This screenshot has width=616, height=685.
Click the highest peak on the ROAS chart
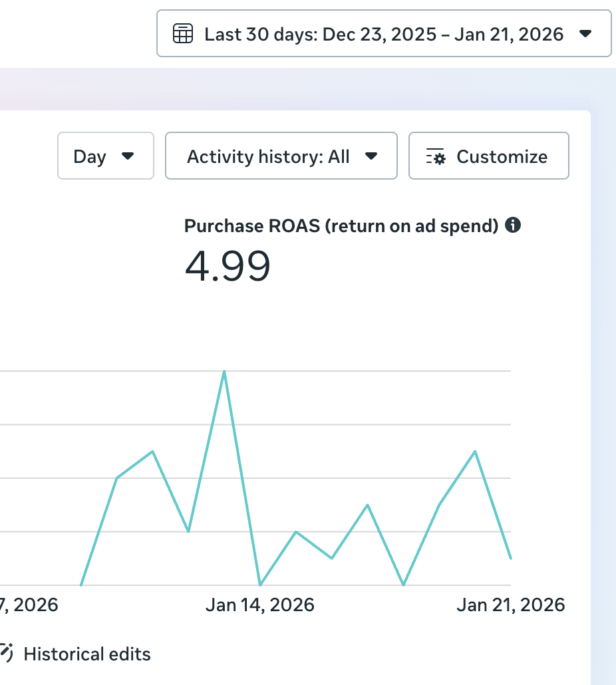pos(224,372)
